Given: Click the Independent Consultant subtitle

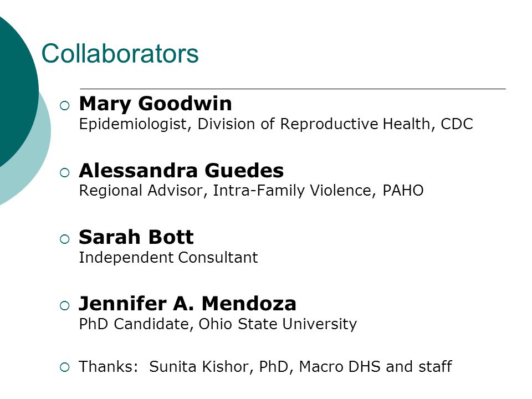Looking at the screenshot, I should pyautogui.click(x=168, y=257).
